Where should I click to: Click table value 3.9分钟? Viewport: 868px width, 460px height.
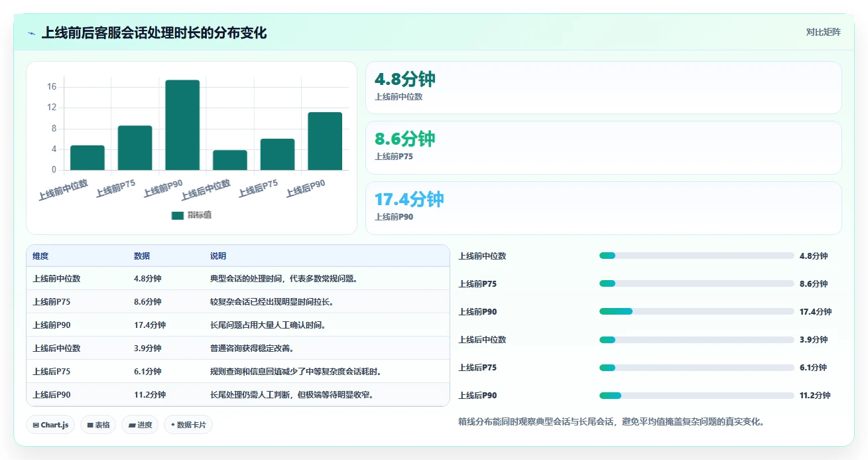pyautogui.click(x=147, y=348)
